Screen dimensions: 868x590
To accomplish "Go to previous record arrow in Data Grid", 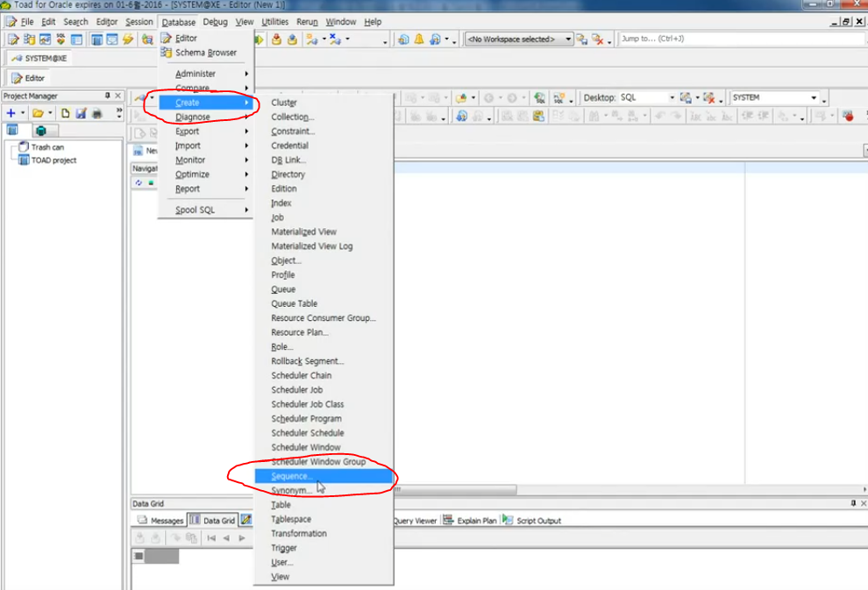I will [x=226, y=538].
